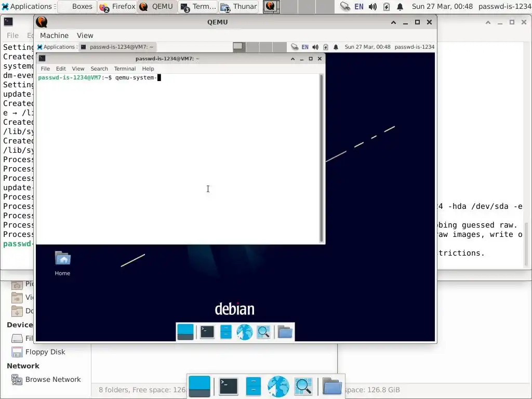Click guest network tray icon
Viewport: 532px width, 399px height.
pos(295,47)
